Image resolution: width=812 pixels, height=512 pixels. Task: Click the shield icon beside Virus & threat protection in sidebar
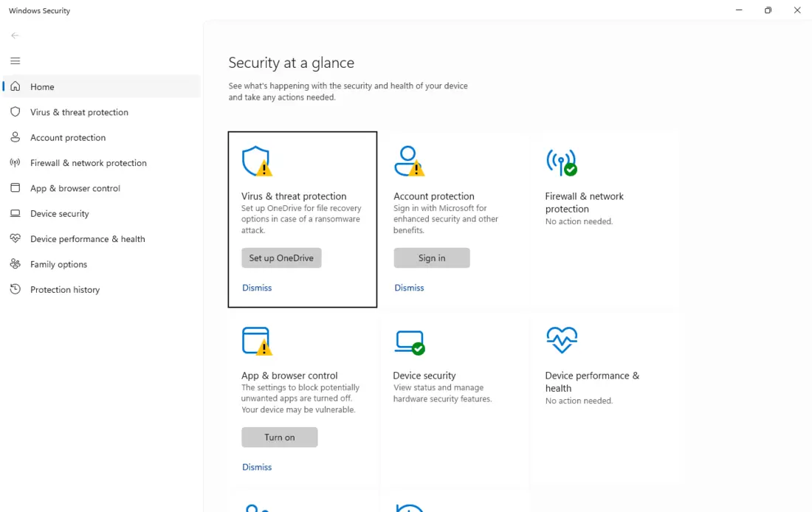16,112
